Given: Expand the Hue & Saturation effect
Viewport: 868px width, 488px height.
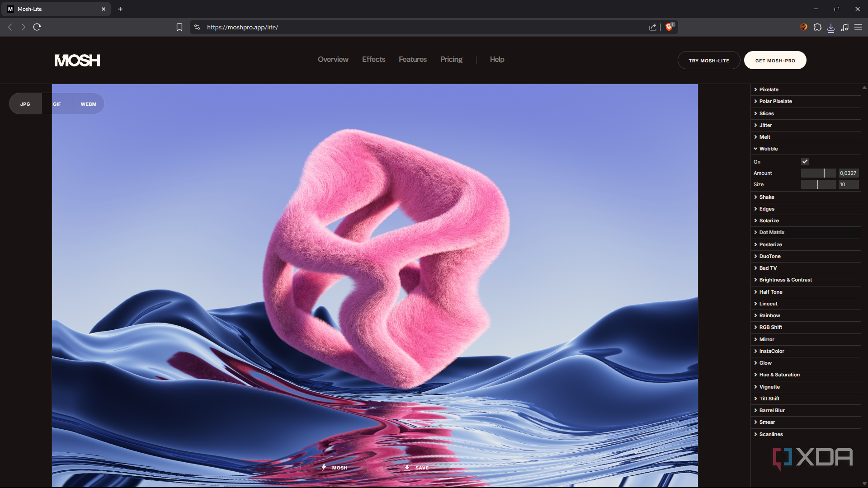Looking at the screenshot, I should tap(806, 375).
